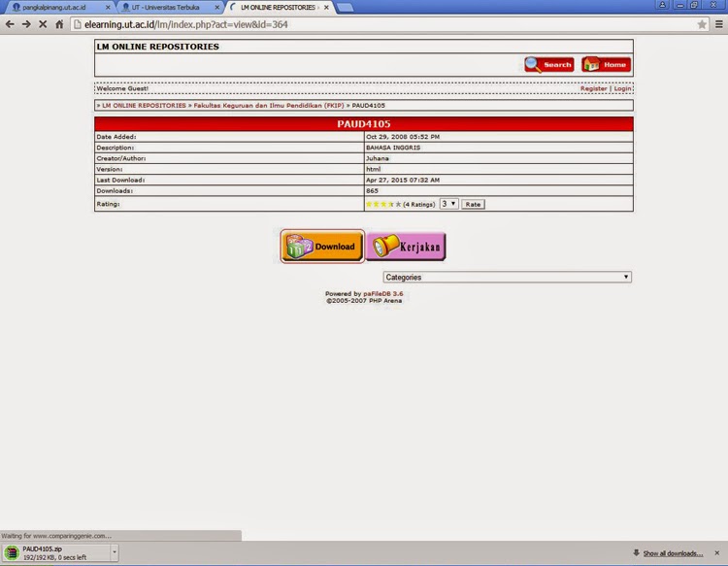Open the LM ONLINE REPOSITORIES breadcrumb link
Image resolution: width=728 pixels, height=566 pixels.
[x=144, y=106]
